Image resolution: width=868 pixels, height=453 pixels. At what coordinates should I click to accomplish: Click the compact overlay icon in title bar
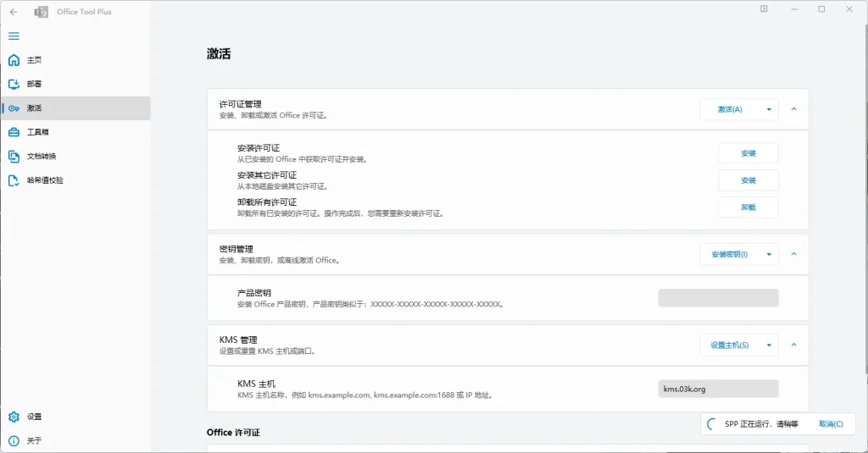(x=764, y=8)
